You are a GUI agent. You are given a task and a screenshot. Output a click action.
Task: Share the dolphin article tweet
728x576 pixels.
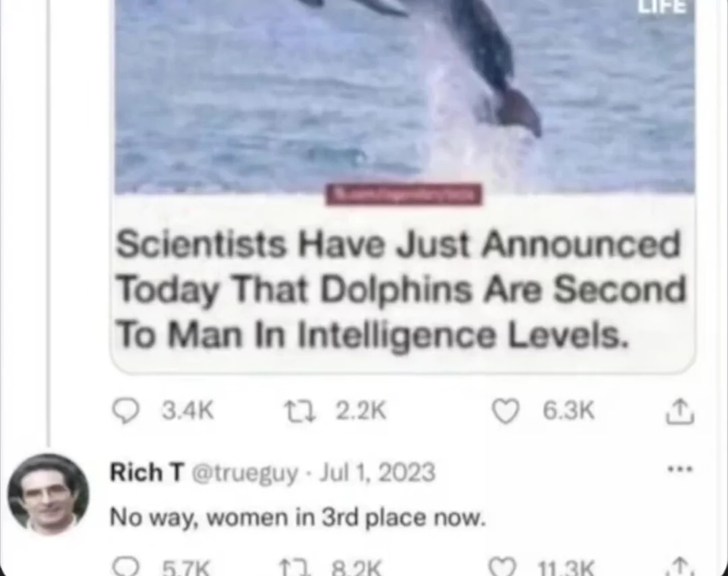(x=679, y=411)
